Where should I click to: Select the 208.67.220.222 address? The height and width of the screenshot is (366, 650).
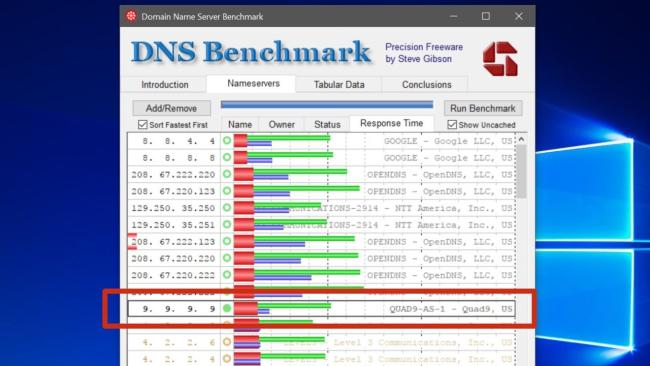[173, 275]
